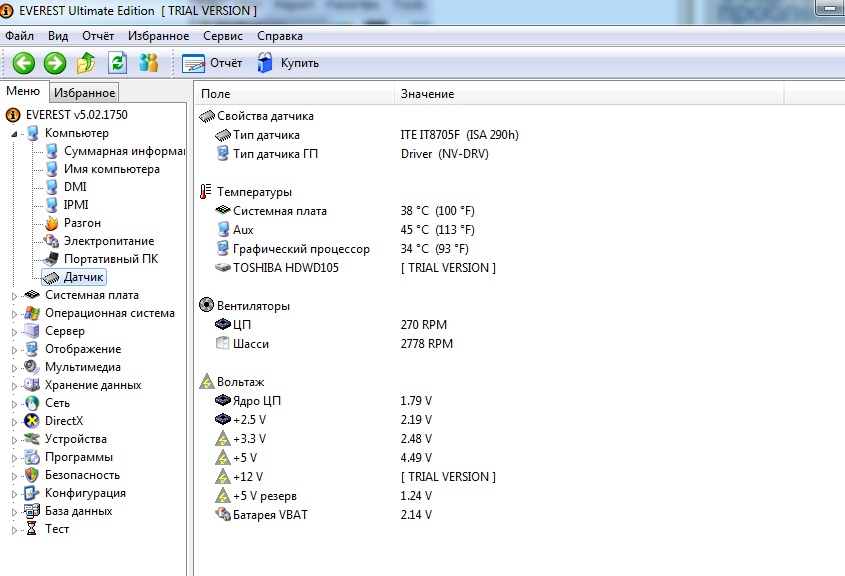Open the Файл menu

pos(19,36)
